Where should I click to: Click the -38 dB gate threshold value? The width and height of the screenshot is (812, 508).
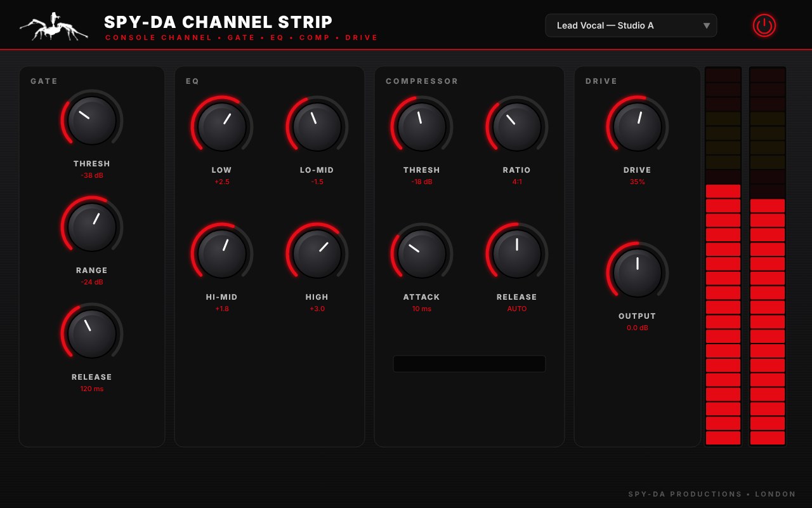[92, 175]
